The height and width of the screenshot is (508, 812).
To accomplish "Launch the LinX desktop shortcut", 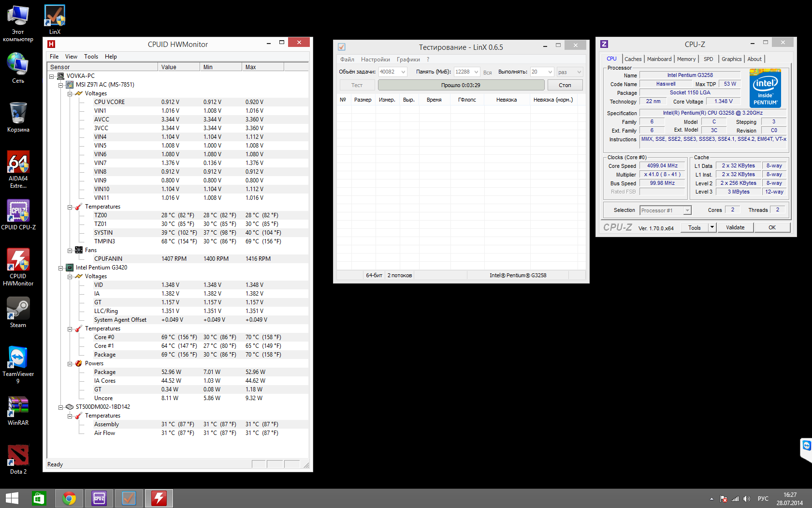I will coord(55,20).
